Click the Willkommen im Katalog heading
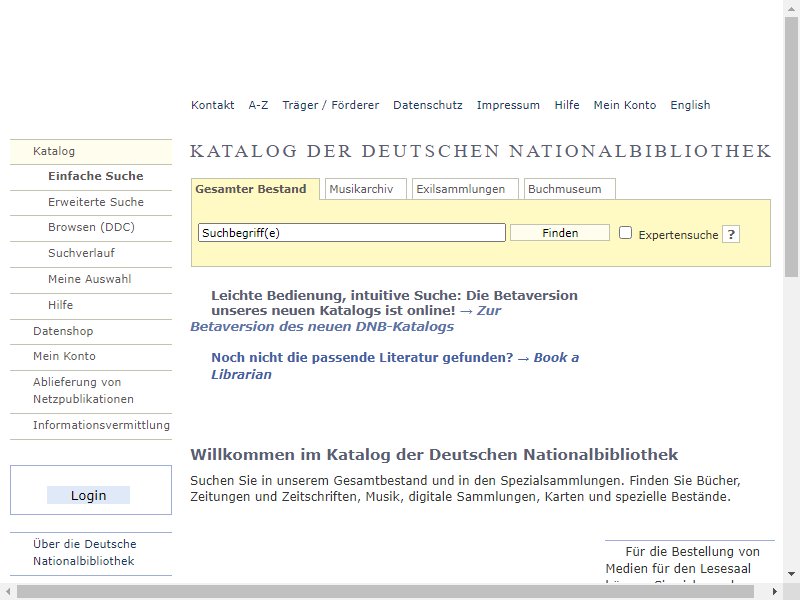 (434, 455)
